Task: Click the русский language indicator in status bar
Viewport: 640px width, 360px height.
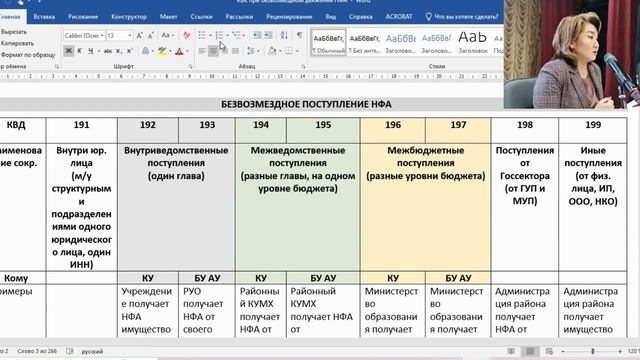Action: (92, 351)
